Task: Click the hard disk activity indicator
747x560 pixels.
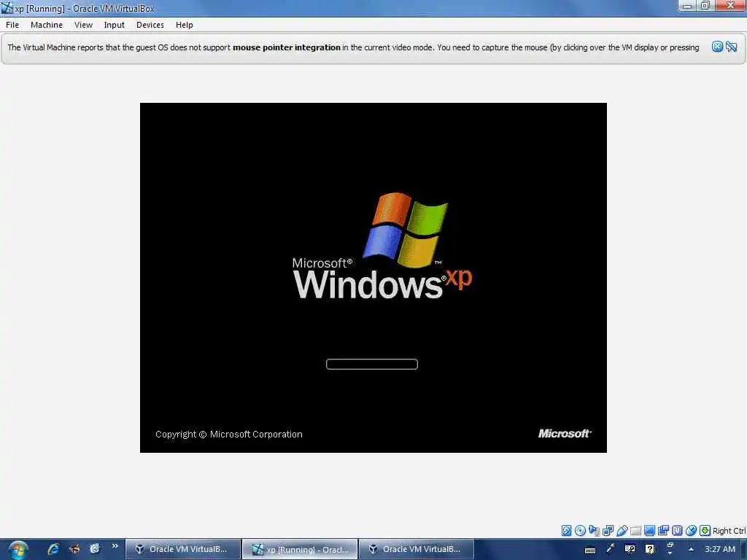Action: [566, 531]
